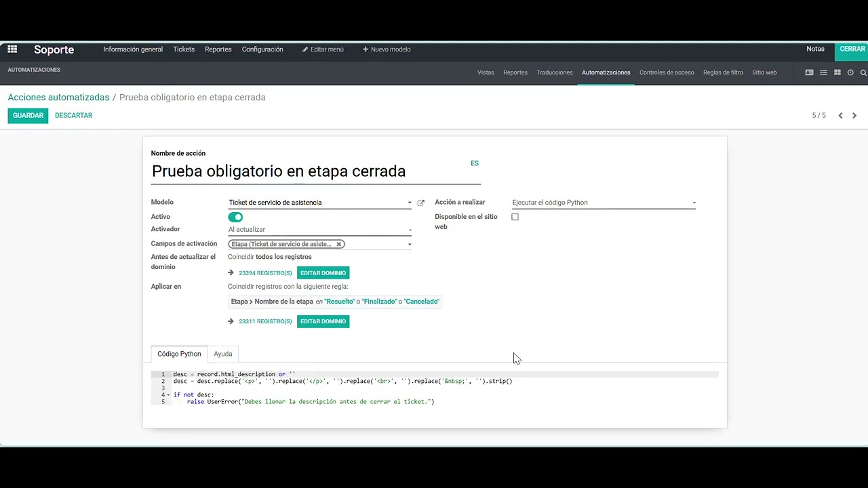The height and width of the screenshot is (488, 868).
Task: Open the Reportes top menu
Action: click(218, 49)
